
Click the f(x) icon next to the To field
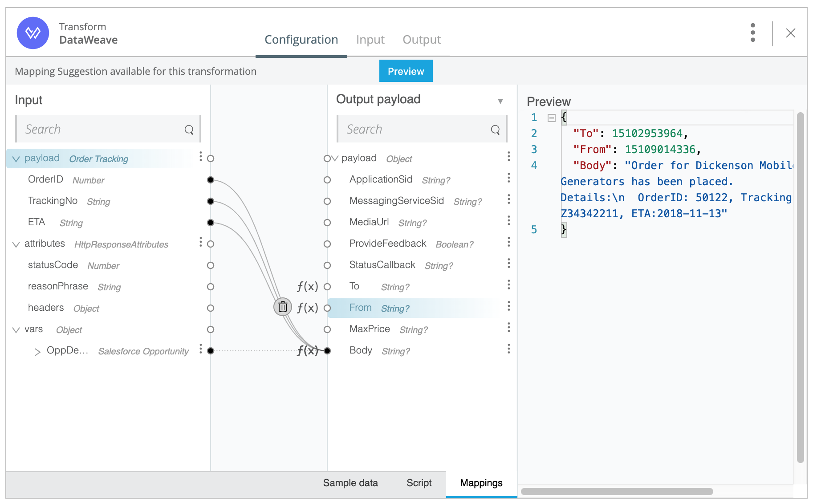[x=307, y=286]
